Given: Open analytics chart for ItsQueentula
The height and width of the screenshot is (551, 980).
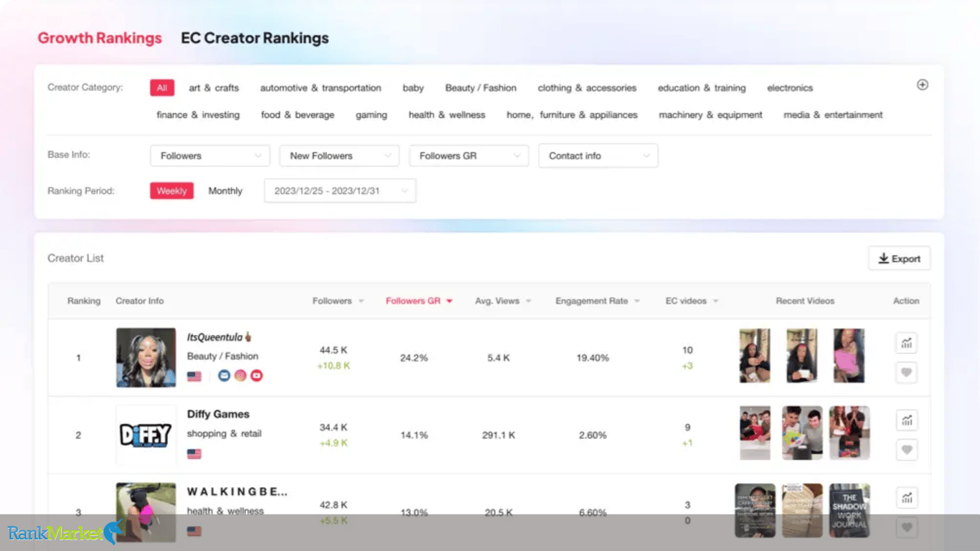Looking at the screenshot, I should [x=907, y=343].
